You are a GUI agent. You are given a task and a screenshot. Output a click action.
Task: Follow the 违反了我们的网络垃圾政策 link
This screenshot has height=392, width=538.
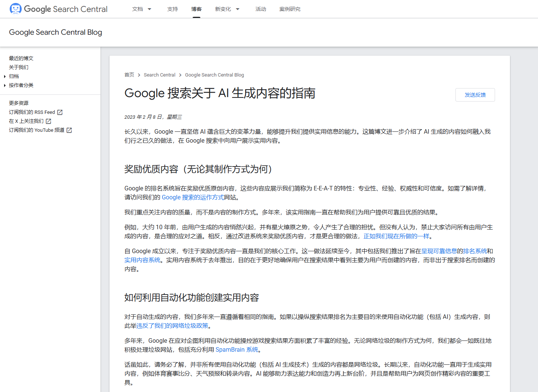point(172,326)
